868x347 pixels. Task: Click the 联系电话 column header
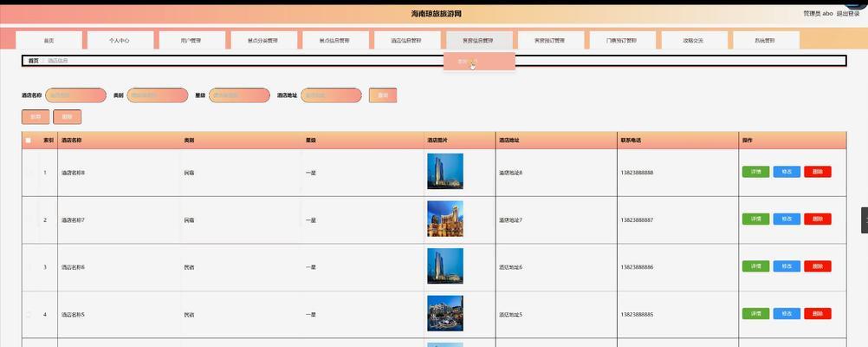tap(631, 141)
